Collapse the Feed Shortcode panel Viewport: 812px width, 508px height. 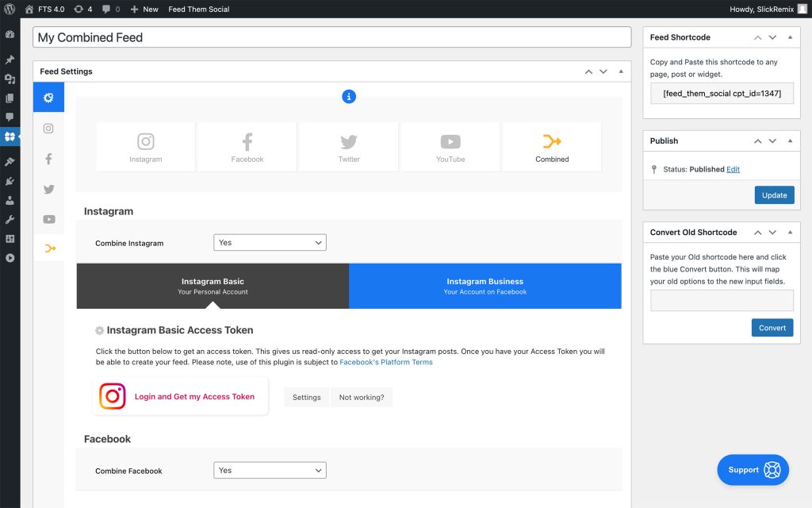click(x=791, y=37)
